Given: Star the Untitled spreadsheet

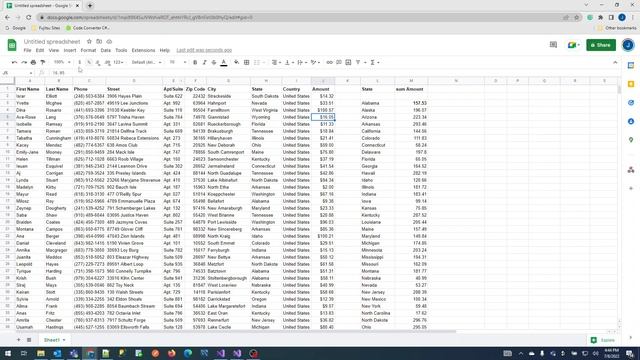Looking at the screenshot, I should [x=89, y=41].
